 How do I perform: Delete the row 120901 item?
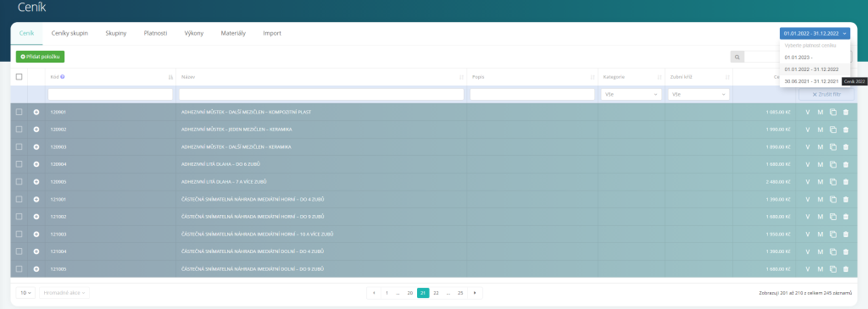[845, 113]
